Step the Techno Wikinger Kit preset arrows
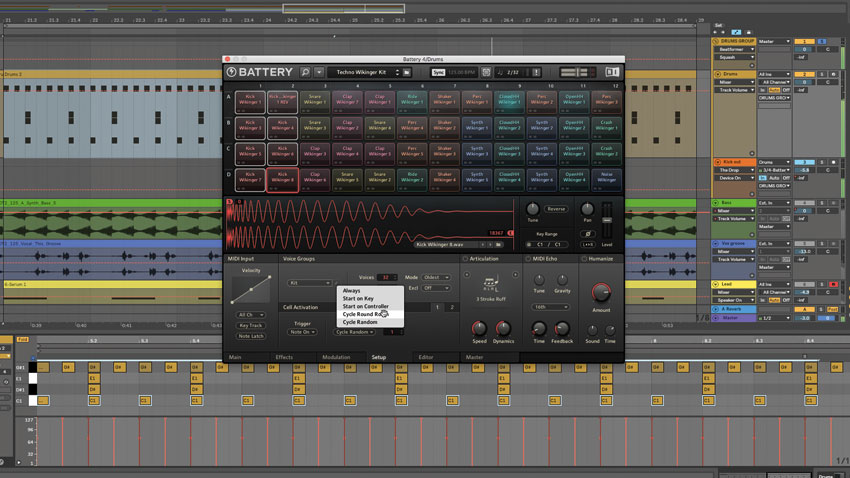The image size is (850, 478). click(397, 72)
